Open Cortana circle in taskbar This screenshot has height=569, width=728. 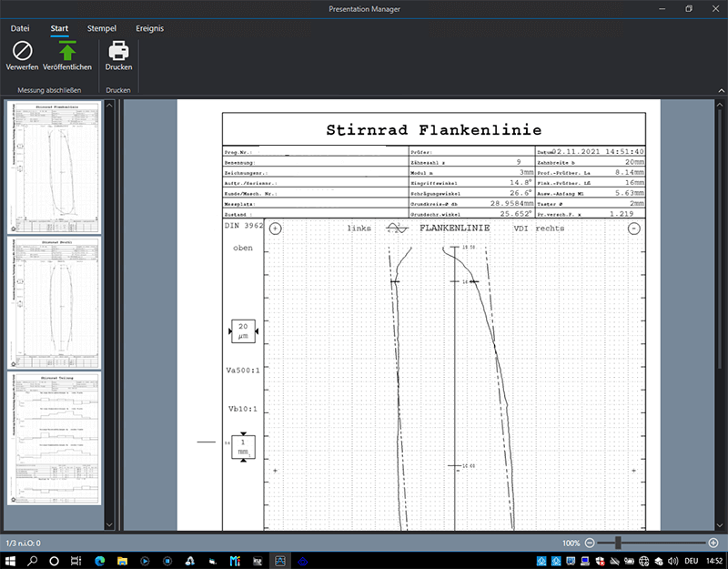pos(55,561)
